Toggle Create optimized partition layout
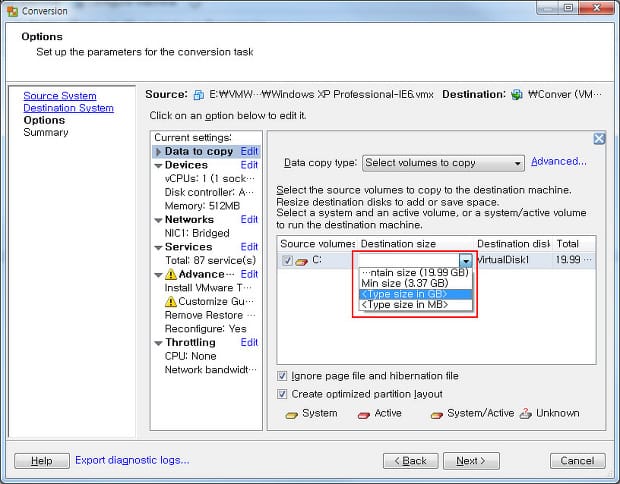The image size is (620, 484). click(x=282, y=394)
